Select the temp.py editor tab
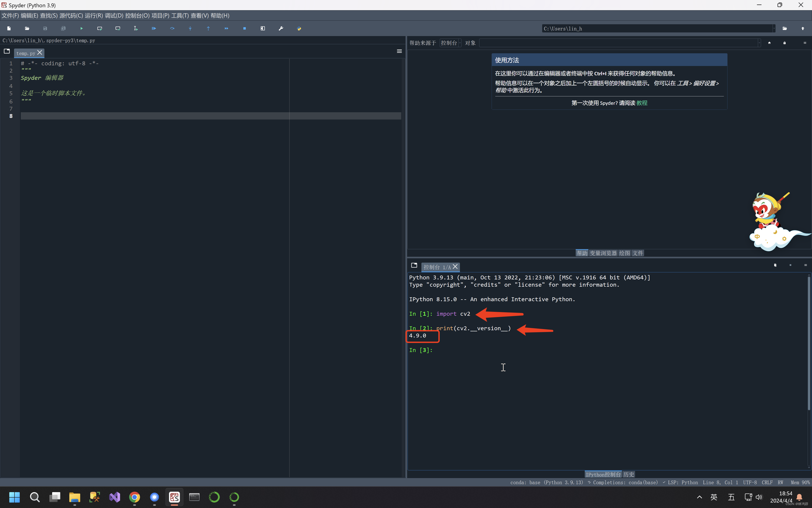The height and width of the screenshot is (508, 812). click(26, 54)
